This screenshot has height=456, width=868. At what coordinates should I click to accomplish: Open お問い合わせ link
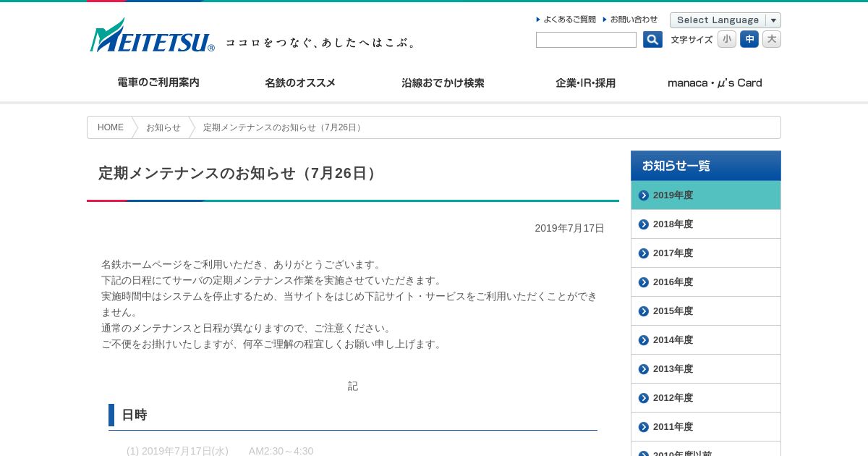coord(630,20)
